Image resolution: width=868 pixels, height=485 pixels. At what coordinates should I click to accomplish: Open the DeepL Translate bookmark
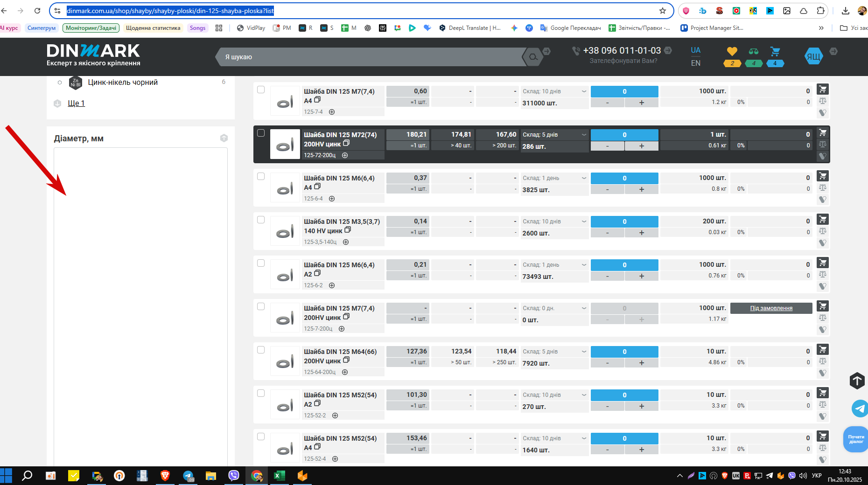(470, 28)
